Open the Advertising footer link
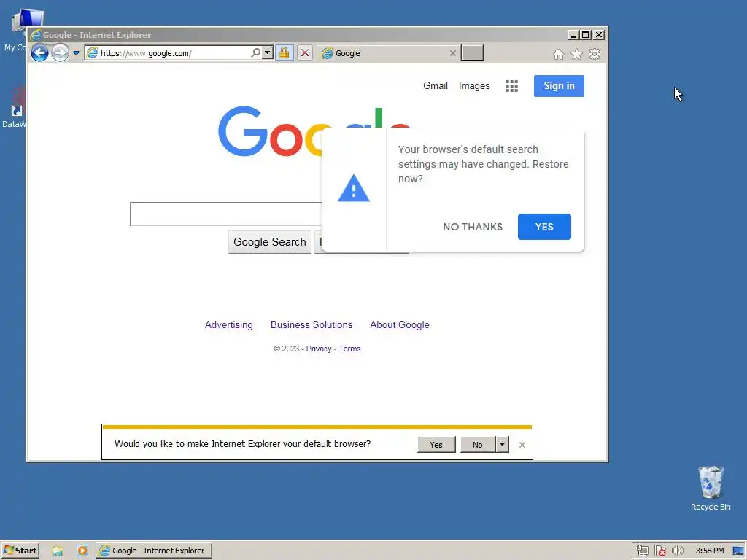Screen dimensions: 747x560 point(228,324)
